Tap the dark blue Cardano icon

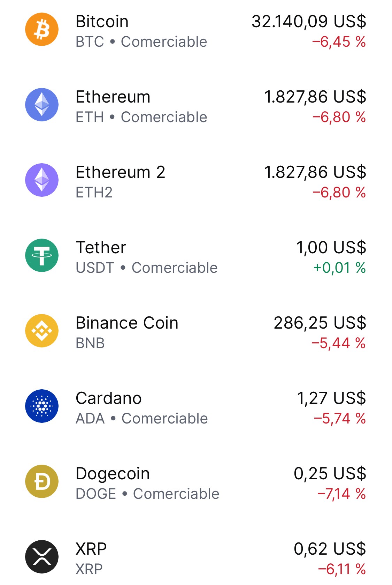pos(42,406)
